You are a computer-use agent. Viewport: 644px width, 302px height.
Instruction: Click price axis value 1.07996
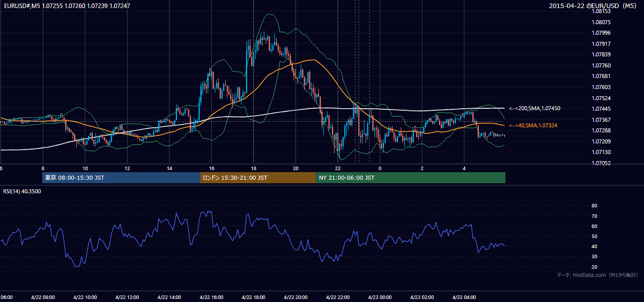[x=601, y=33]
